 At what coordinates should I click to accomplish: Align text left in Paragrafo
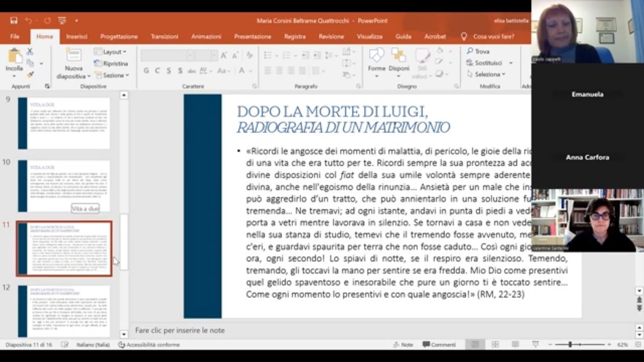point(268,71)
